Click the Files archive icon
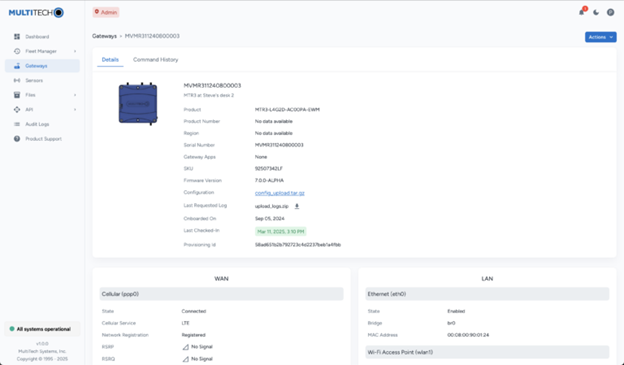624x365 pixels. coord(17,95)
